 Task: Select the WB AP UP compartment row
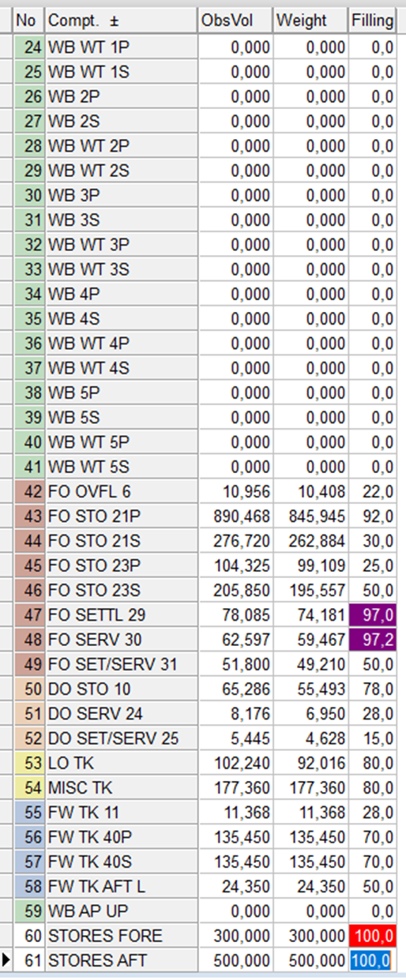[204, 911]
